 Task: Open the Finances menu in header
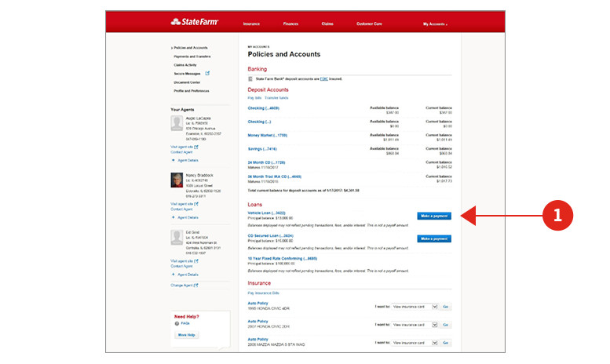(290, 24)
